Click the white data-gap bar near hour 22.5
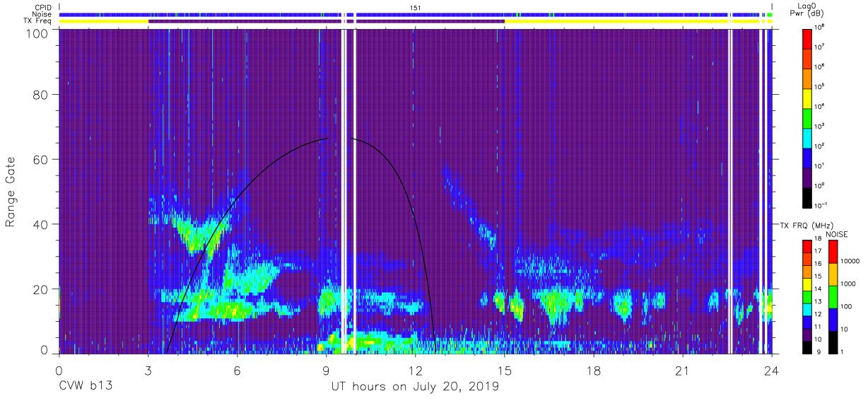The image size is (868, 401). coord(729,191)
